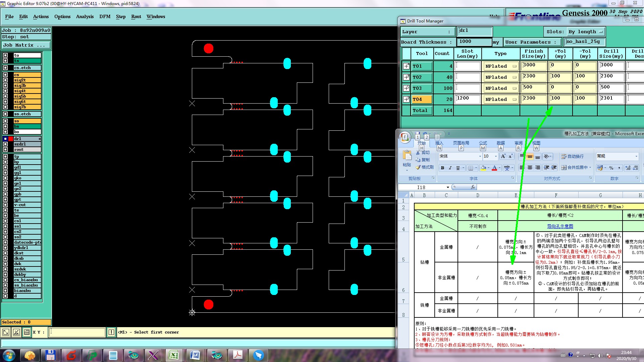Click the Increase Font Size icon

click(x=503, y=156)
